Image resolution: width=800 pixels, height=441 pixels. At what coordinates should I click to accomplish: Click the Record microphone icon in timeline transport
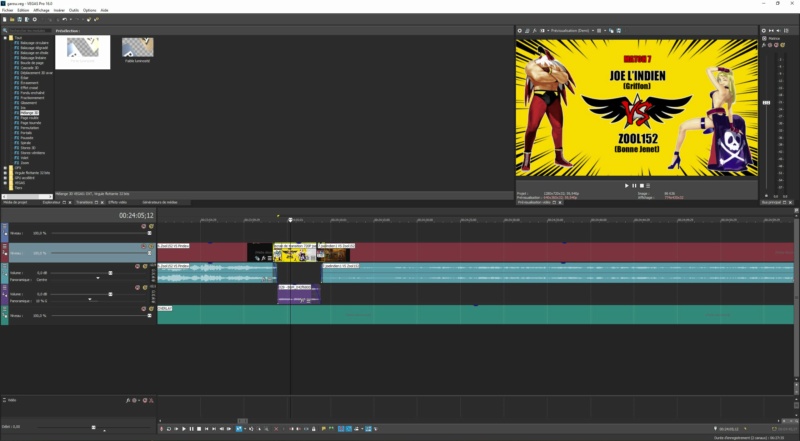point(162,429)
